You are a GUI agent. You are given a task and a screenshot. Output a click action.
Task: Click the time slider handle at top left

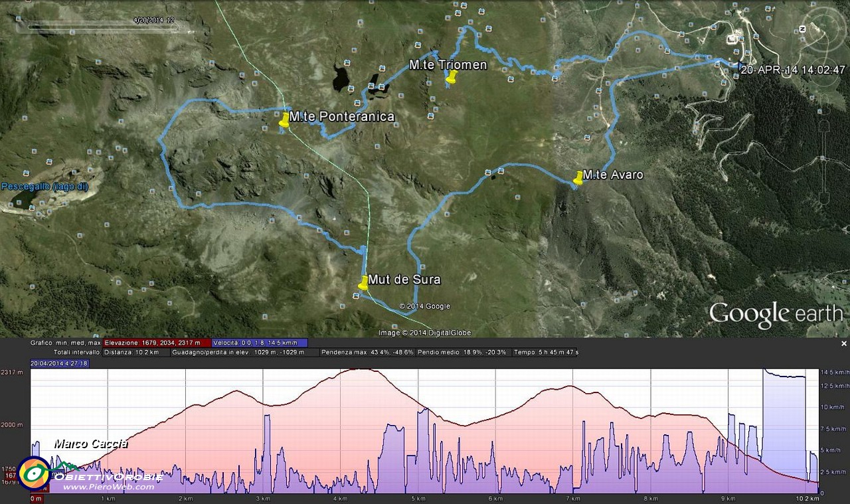click(x=174, y=28)
